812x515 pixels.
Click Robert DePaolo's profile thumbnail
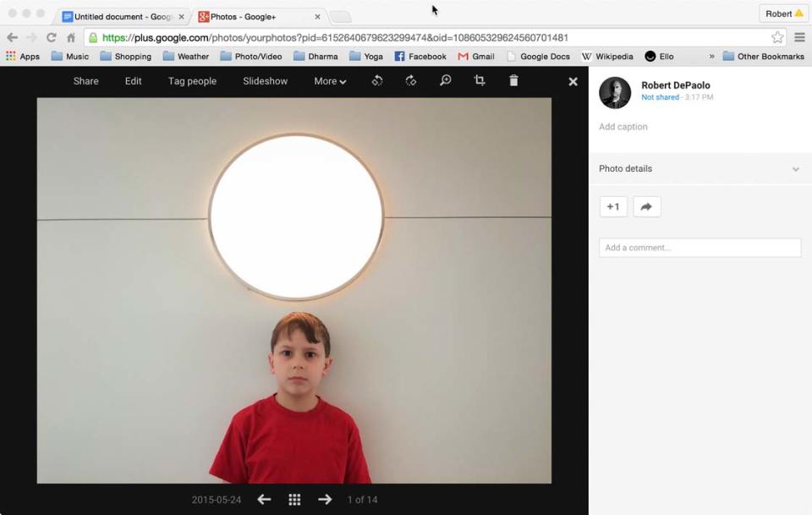(x=614, y=93)
